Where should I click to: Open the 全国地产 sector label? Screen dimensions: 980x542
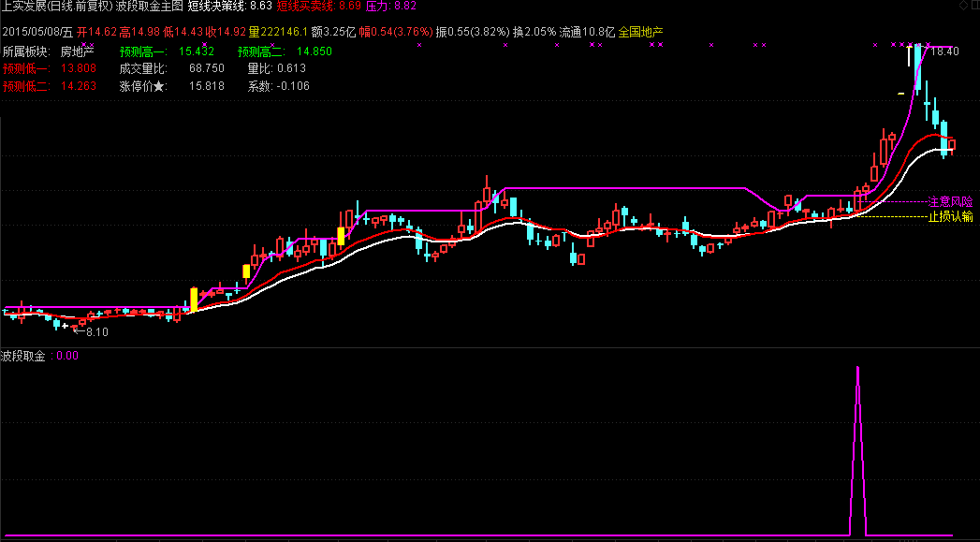(640, 32)
